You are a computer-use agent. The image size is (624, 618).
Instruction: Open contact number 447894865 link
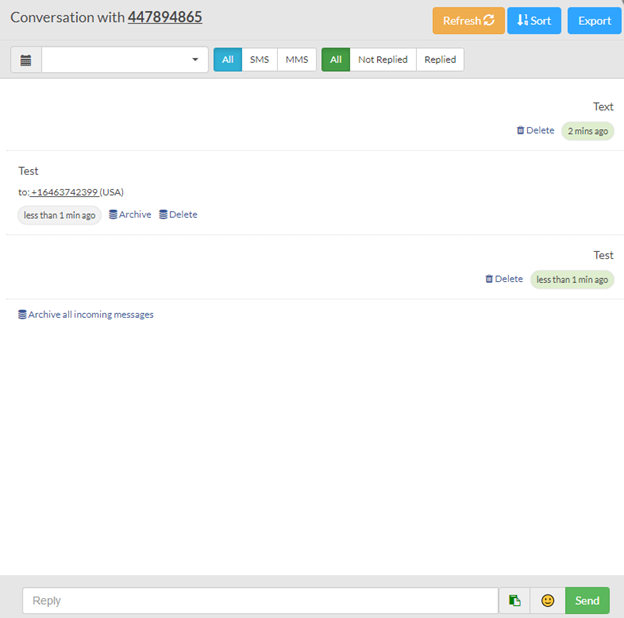point(165,17)
